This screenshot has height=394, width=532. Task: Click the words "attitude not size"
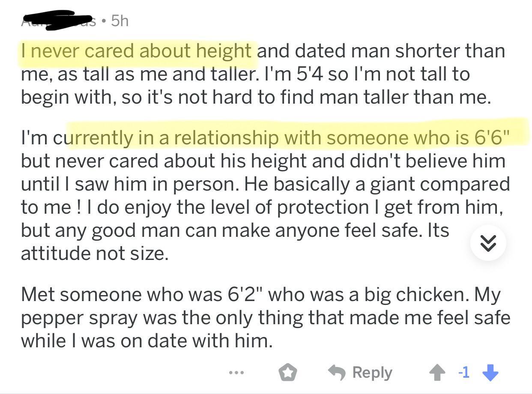tap(94, 254)
